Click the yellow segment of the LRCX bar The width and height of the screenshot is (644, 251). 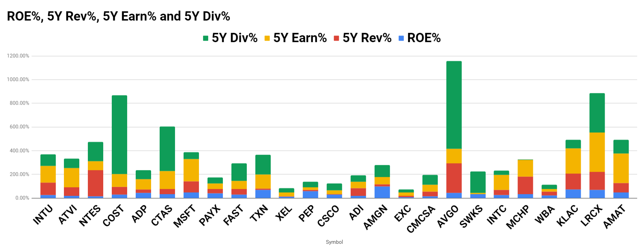(x=597, y=152)
